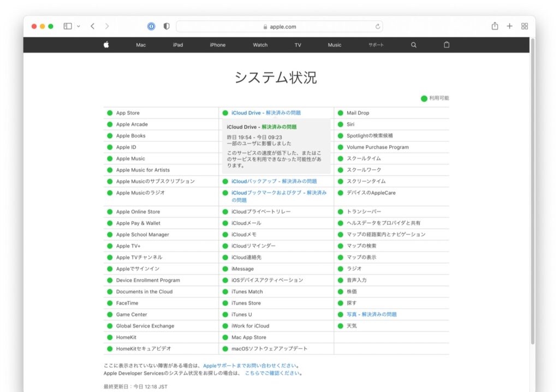
Task: Click the デバイスのAppleCare row text
Action: click(x=371, y=193)
